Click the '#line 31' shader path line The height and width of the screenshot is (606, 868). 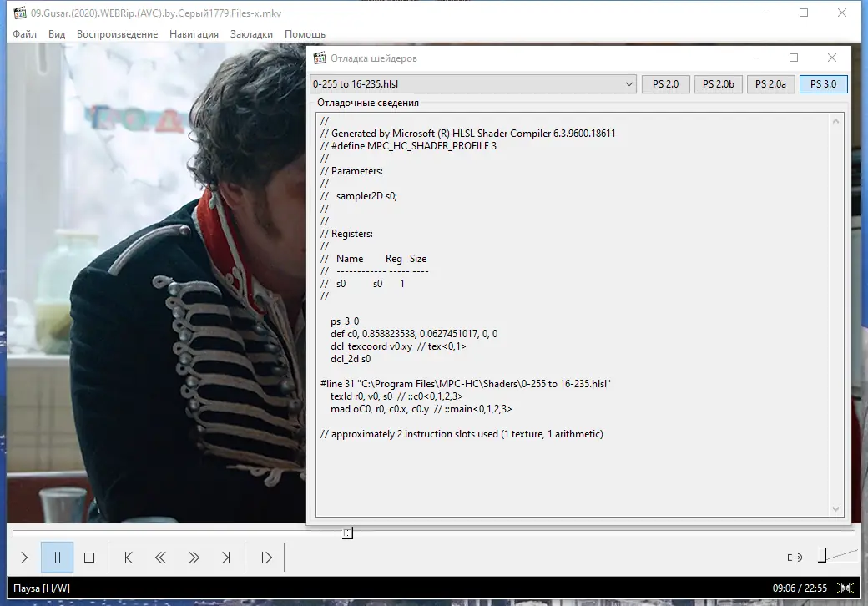tap(465, 383)
